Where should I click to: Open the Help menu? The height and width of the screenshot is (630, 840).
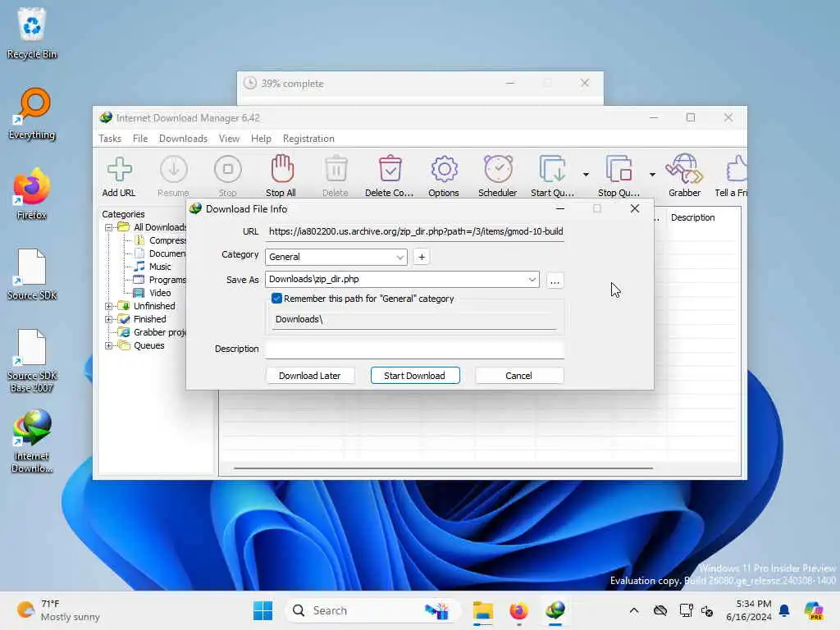261,139
